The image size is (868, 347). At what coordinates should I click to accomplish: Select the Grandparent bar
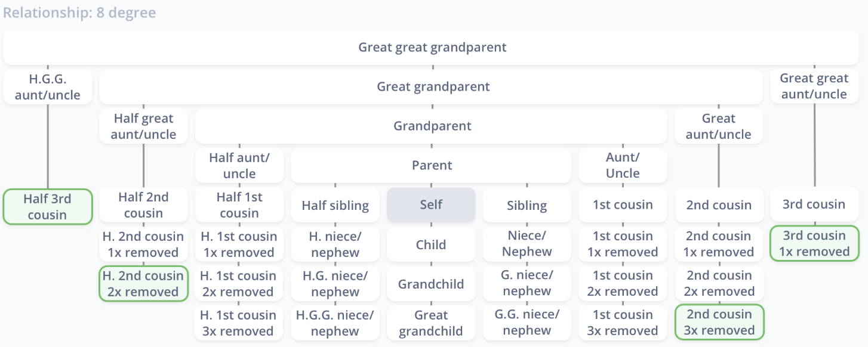pos(432,126)
